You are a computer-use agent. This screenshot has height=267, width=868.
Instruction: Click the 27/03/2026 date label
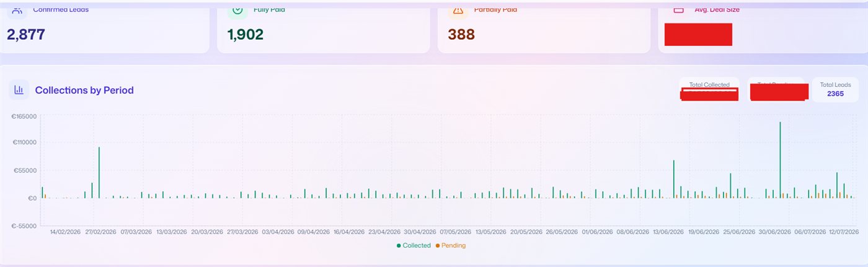click(x=242, y=232)
